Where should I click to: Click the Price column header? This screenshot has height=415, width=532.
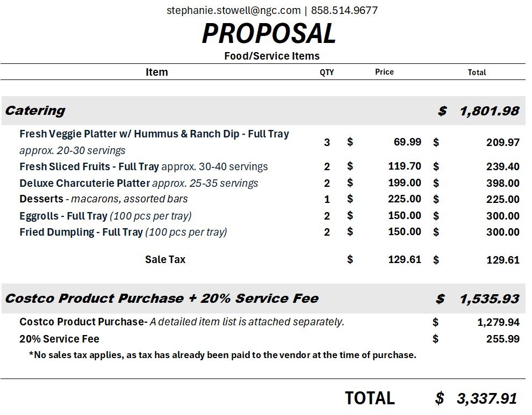click(x=384, y=72)
